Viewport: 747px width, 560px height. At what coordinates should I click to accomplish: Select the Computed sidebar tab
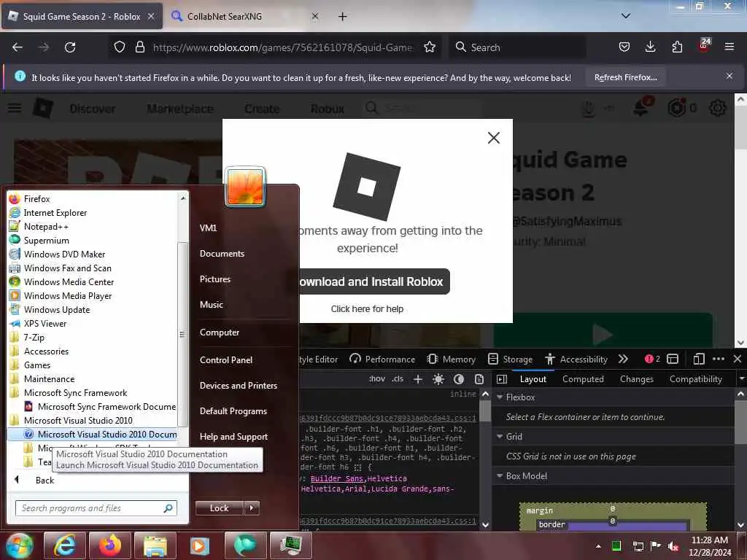point(583,379)
